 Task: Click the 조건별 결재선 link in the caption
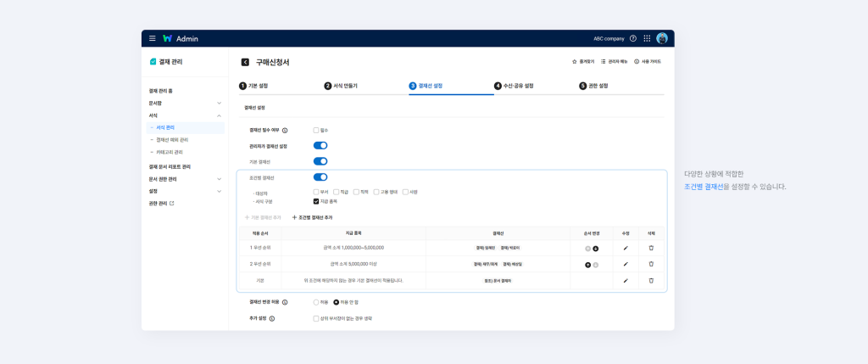click(703, 188)
